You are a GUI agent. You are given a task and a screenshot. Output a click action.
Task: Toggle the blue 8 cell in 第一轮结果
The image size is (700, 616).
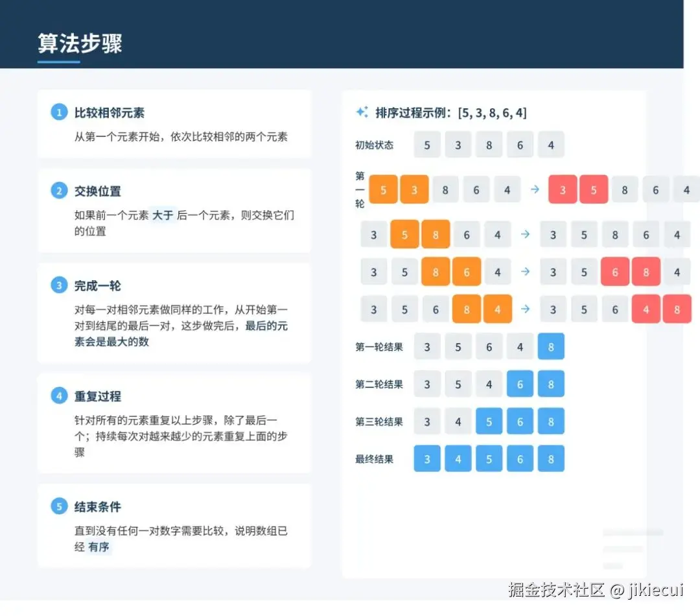551,346
